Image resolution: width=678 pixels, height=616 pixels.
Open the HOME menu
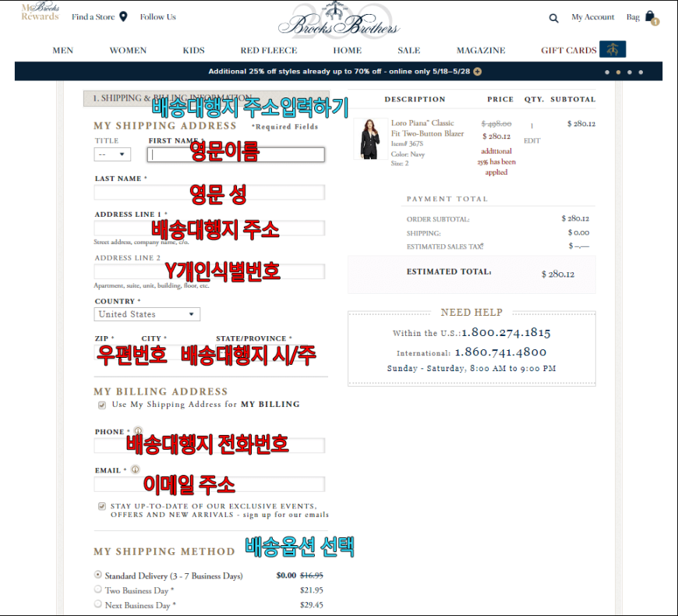(348, 51)
